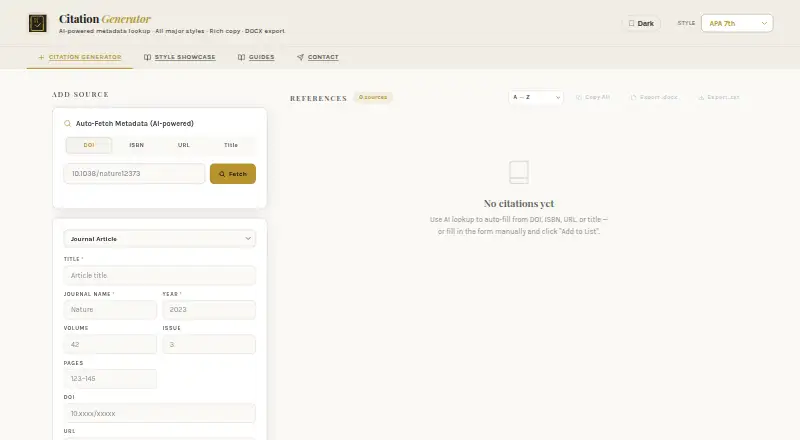Click the Export .txt download icon

(701, 97)
